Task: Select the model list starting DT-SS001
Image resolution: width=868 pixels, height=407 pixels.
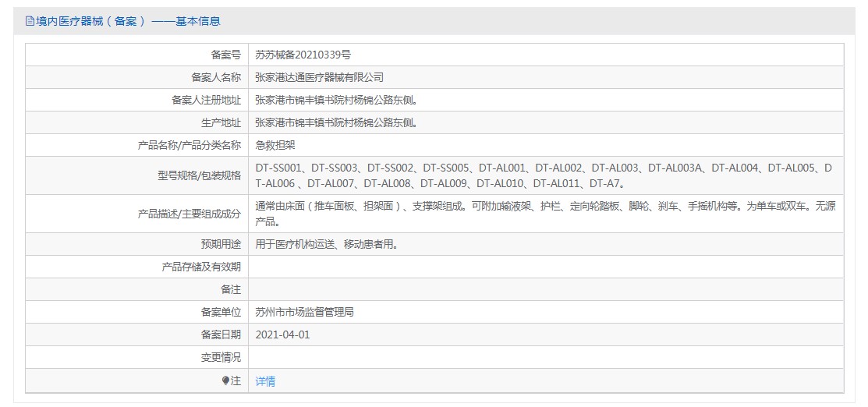Action: 545,175
